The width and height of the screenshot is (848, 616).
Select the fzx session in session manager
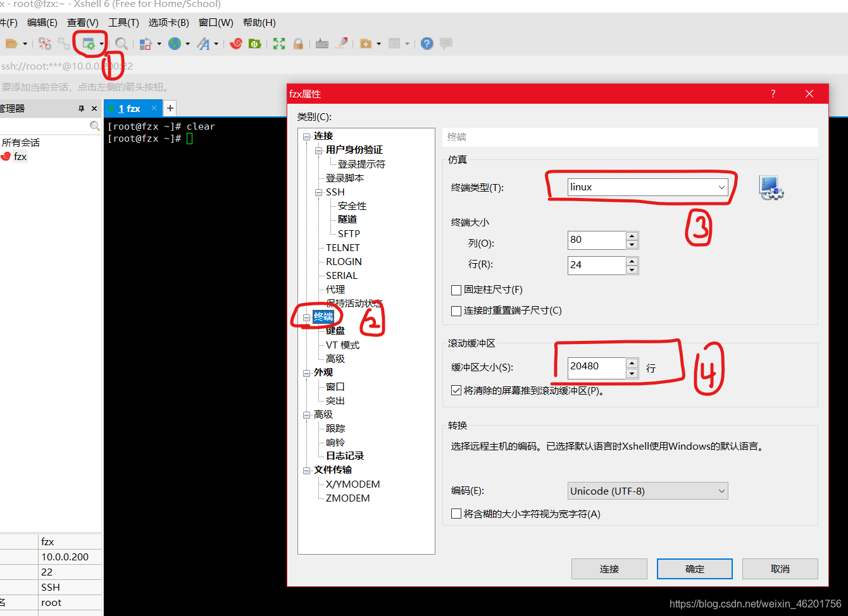coord(20,157)
